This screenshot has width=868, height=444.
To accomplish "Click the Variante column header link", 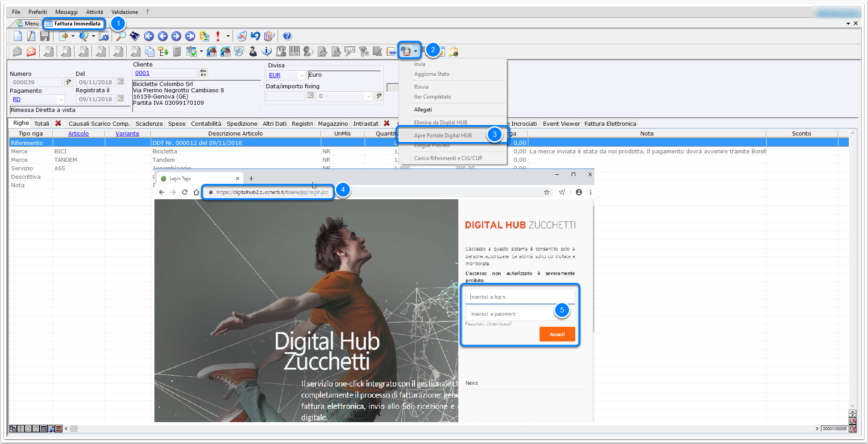I will click(127, 133).
